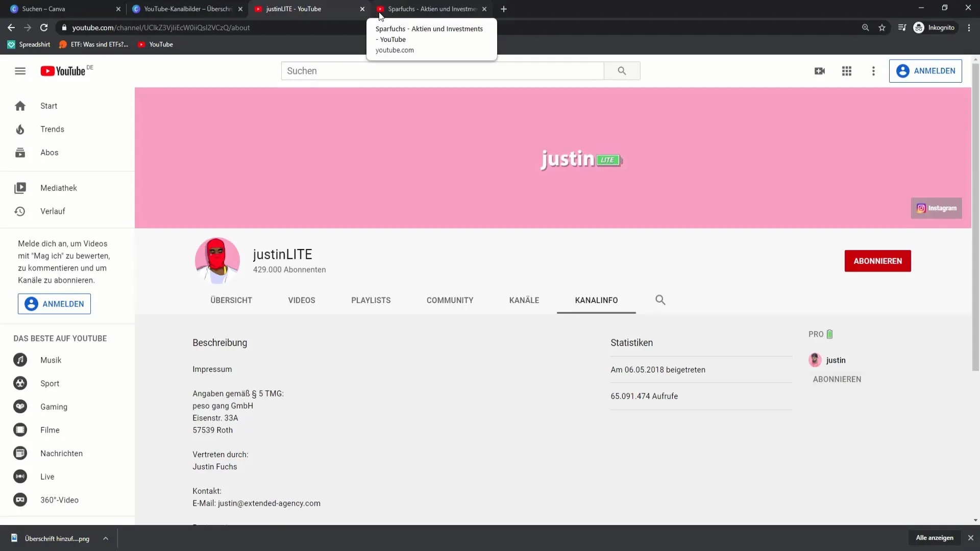Click the browser forward arrow
Image resolution: width=980 pixels, height=551 pixels.
tap(28, 28)
